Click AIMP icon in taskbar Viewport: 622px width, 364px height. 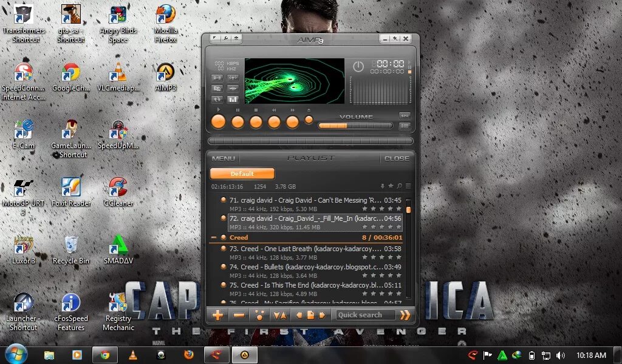tap(244, 355)
